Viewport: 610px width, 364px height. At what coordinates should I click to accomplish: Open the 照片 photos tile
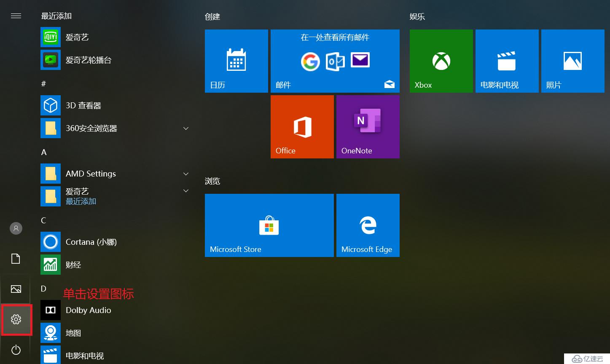pos(573,61)
